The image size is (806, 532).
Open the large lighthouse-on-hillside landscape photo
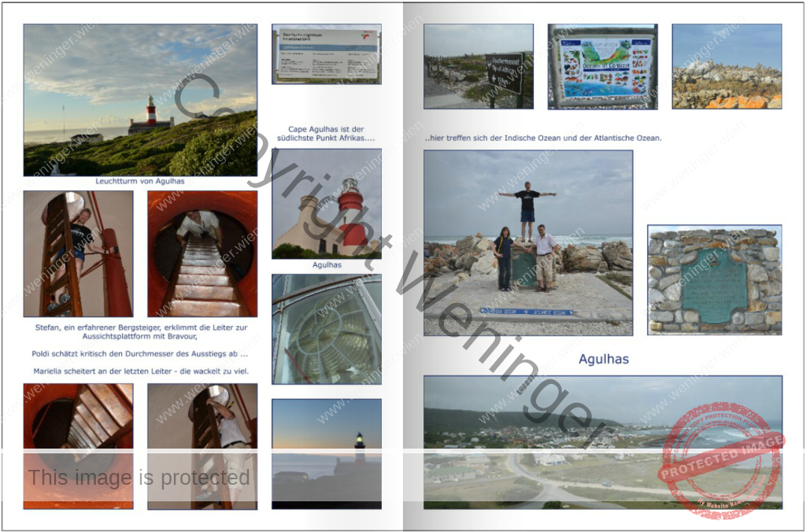(140, 100)
